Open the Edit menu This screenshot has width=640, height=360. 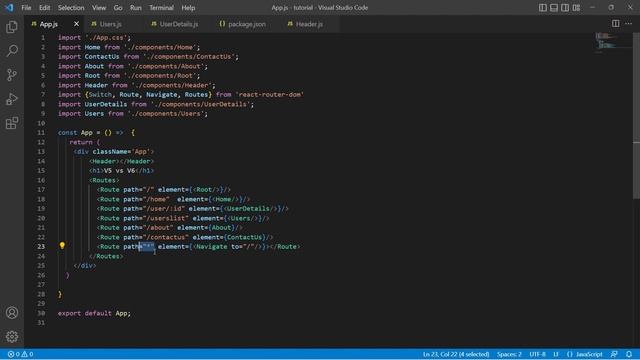tap(44, 8)
